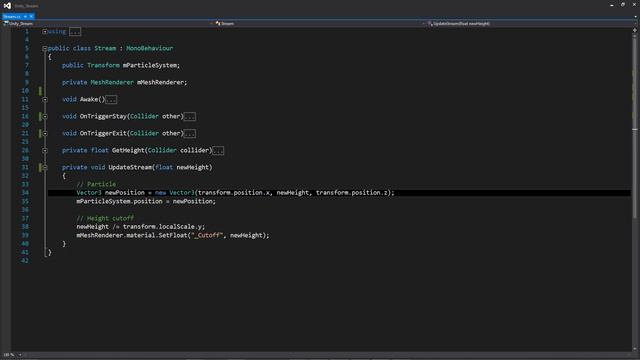The image size is (640, 360).
Task: Close the Stream.cs tab
Action: (x=31, y=17)
